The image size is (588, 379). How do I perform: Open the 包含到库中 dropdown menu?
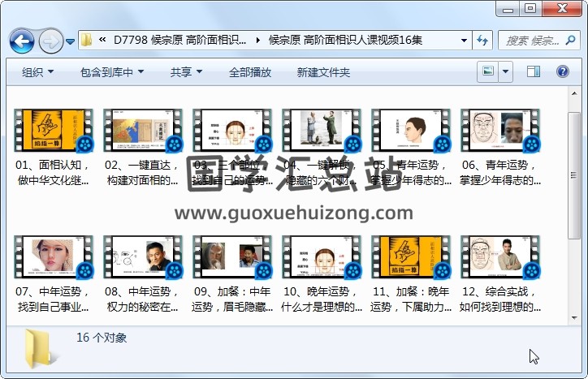pyautogui.click(x=111, y=72)
